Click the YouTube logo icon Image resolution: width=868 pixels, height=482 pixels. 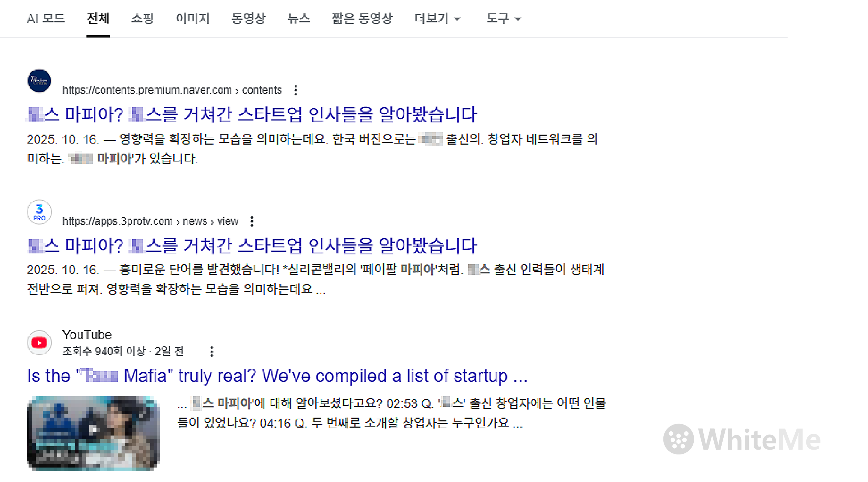39,343
